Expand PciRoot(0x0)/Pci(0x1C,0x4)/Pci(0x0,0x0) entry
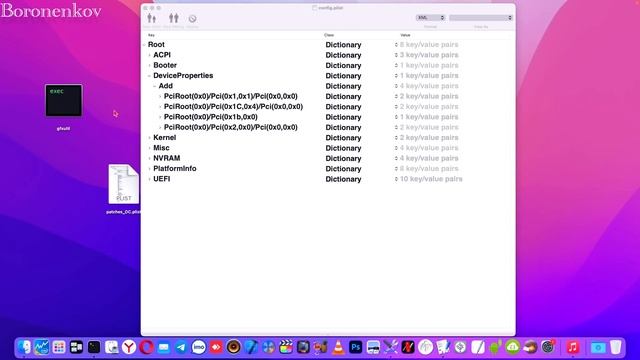The width and height of the screenshot is (640, 360). point(160,107)
